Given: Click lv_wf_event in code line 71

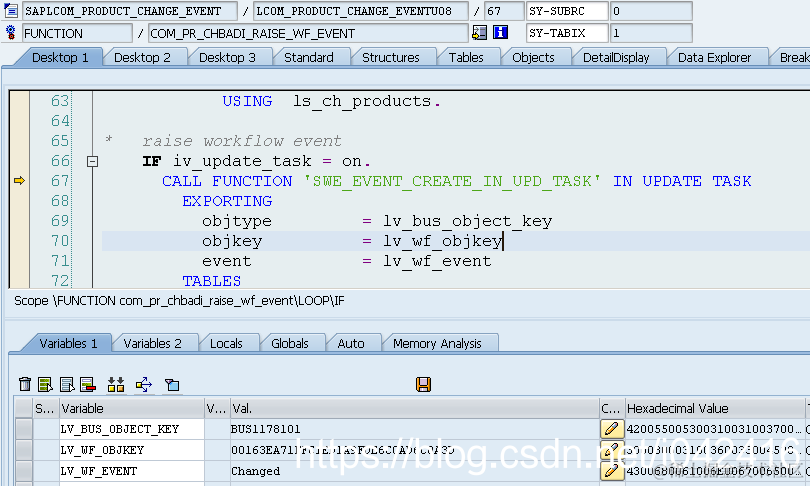Looking at the screenshot, I should (437, 261).
